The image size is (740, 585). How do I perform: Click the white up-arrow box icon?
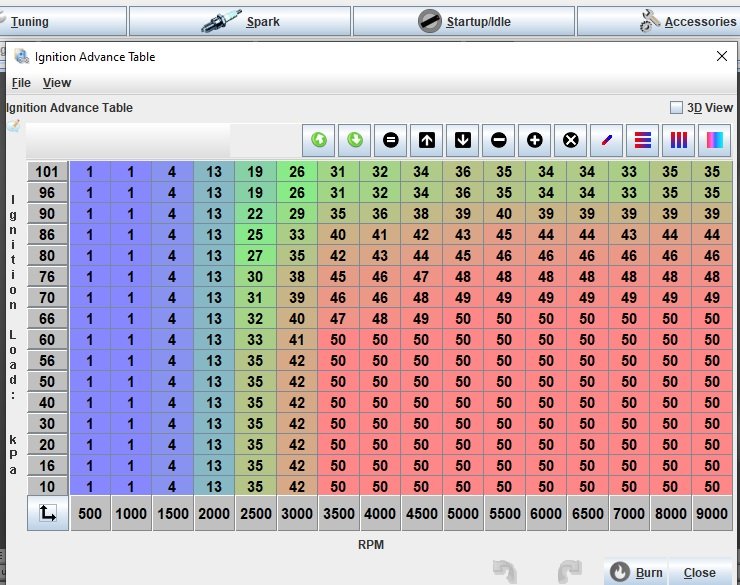(427, 140)
